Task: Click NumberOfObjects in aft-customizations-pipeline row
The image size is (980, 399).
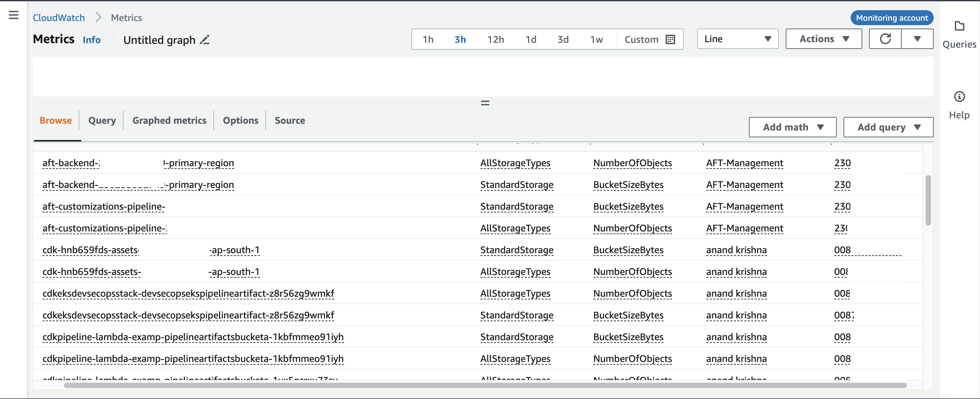Action: (632, 228)
